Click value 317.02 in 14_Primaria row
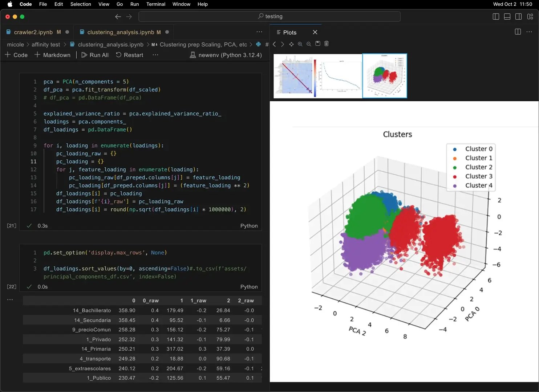539x392 pixels. point(175,349)
